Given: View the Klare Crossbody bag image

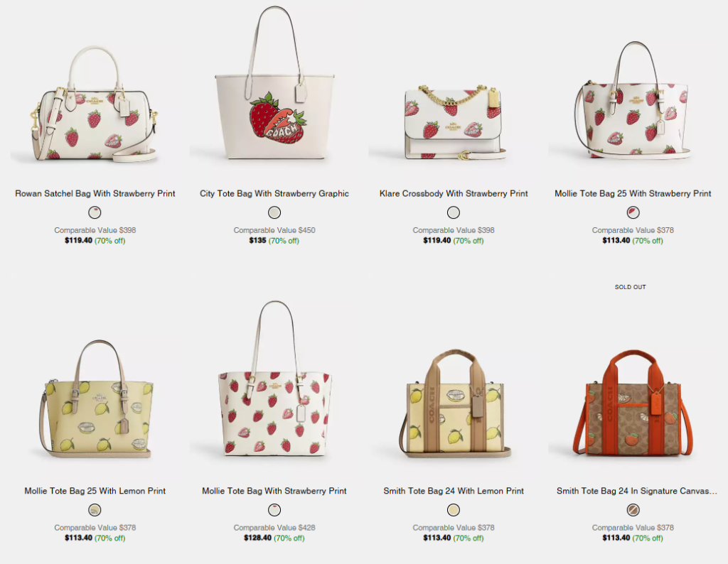Looking at the screenshot, I should tap(454, 122).
